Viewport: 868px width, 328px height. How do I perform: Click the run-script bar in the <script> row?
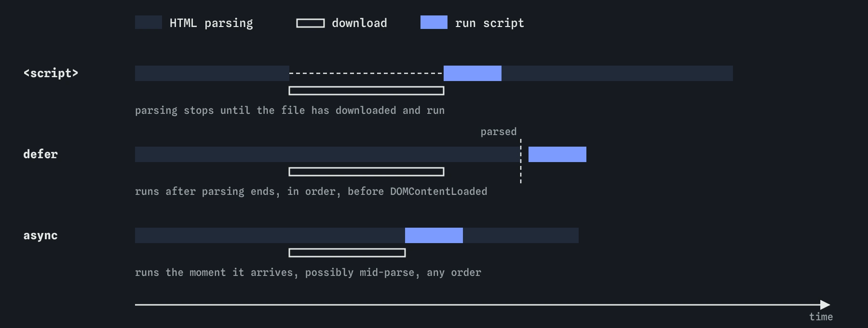pos(473,73)
